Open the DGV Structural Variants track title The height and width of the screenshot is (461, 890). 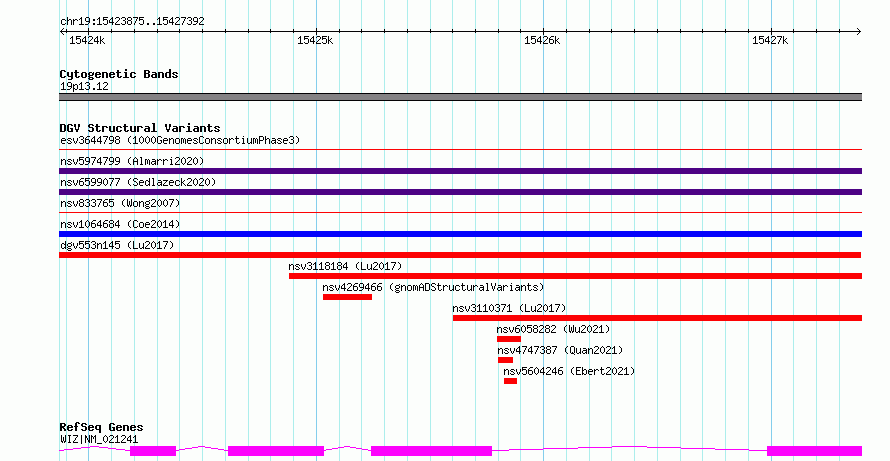coord(140,128)
